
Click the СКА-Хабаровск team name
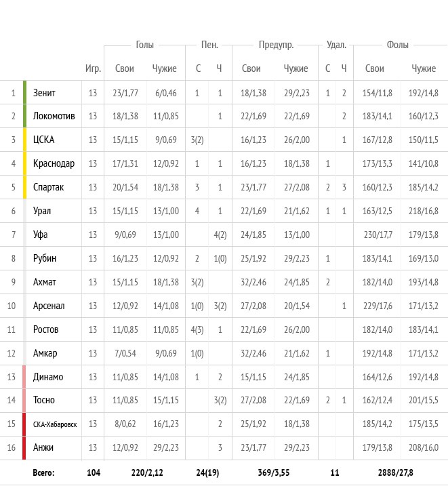(x=55, y=424)
